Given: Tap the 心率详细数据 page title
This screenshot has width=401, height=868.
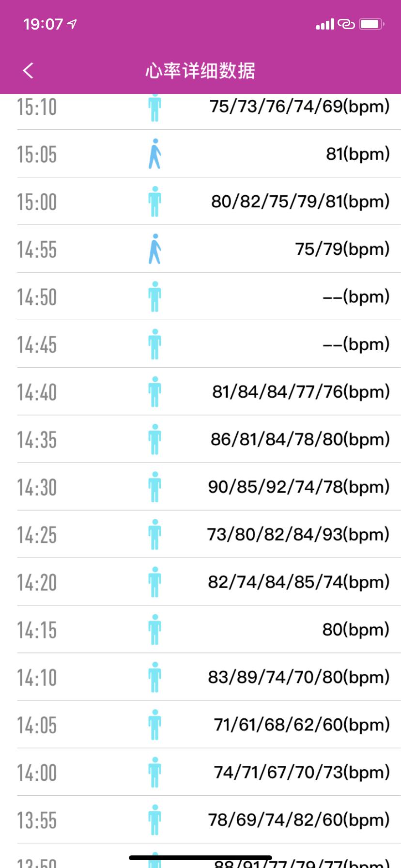Looking at the screenshot, I should point(200,71).
